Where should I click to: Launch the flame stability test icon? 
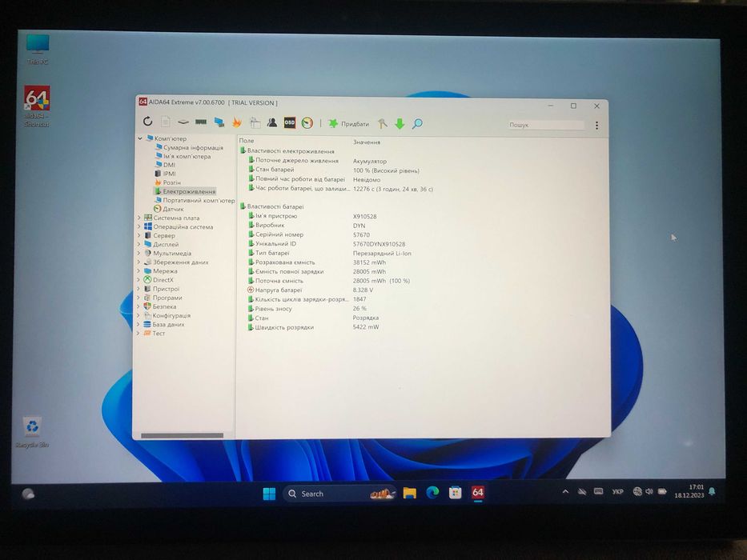coord(237,122)
